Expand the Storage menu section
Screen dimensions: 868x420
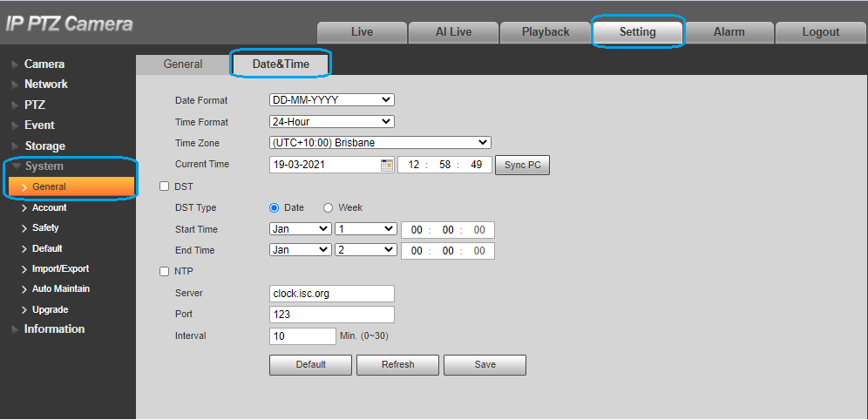44,146
